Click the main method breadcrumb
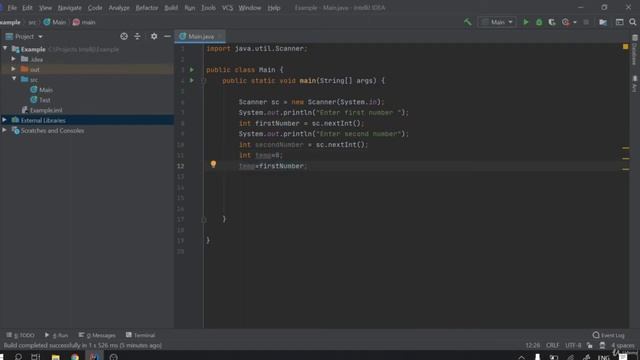Viewport: 640px width, 360px height. tap(84, 22)
